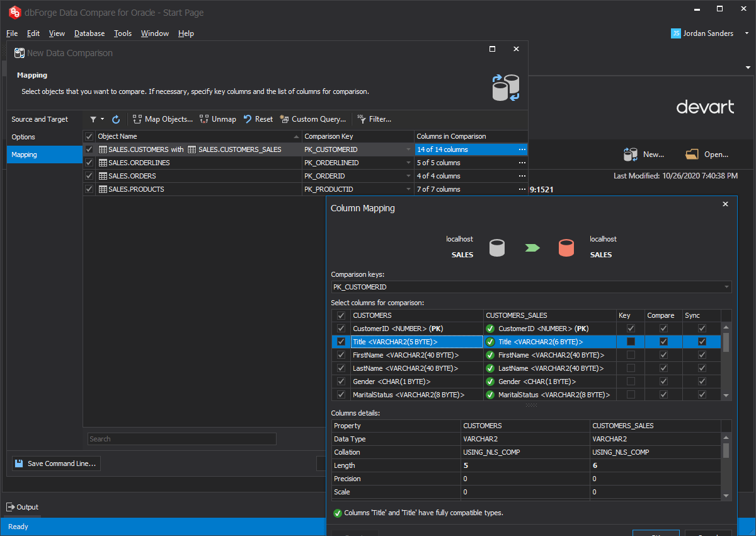Click ellipsis for SALES.PRODUCTS columns in comparison
Image resolution: width=756 pixels, height=536 pixels.
point(522,189)
